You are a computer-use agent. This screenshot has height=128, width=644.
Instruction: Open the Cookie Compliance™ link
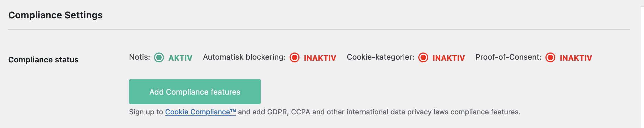pos(200,112)
